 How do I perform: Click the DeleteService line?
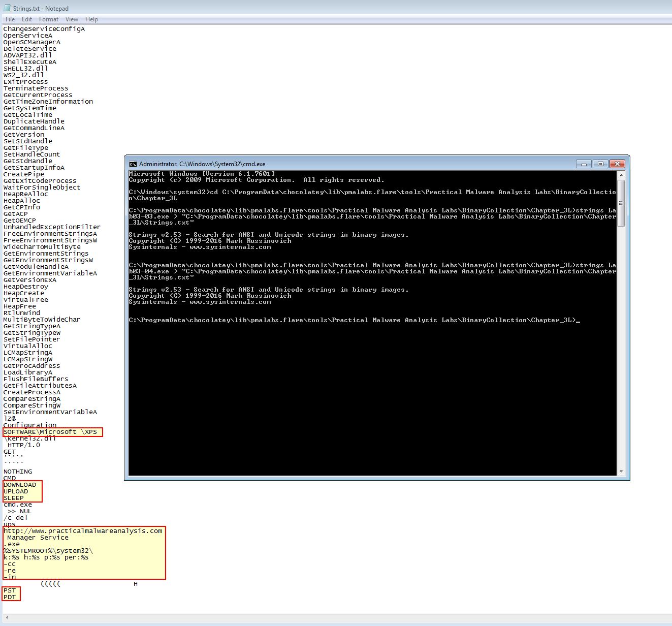click(x=30, y=49)
